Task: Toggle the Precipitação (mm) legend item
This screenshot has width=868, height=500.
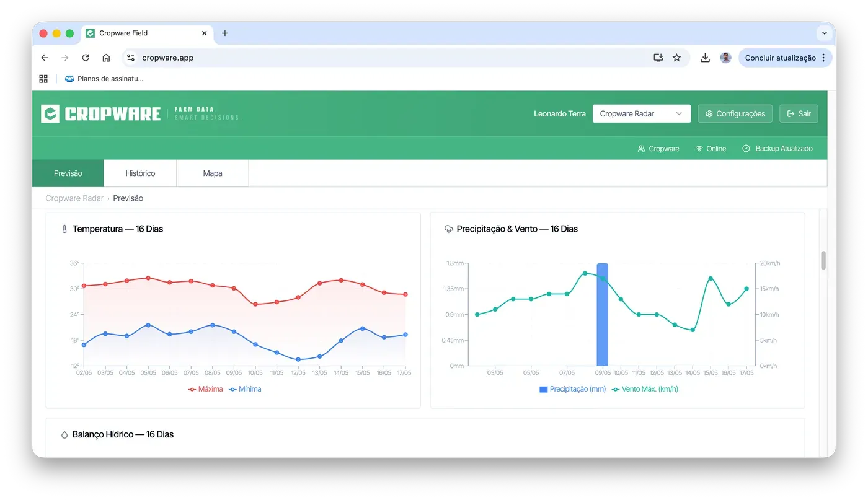Action: (573, 389)
